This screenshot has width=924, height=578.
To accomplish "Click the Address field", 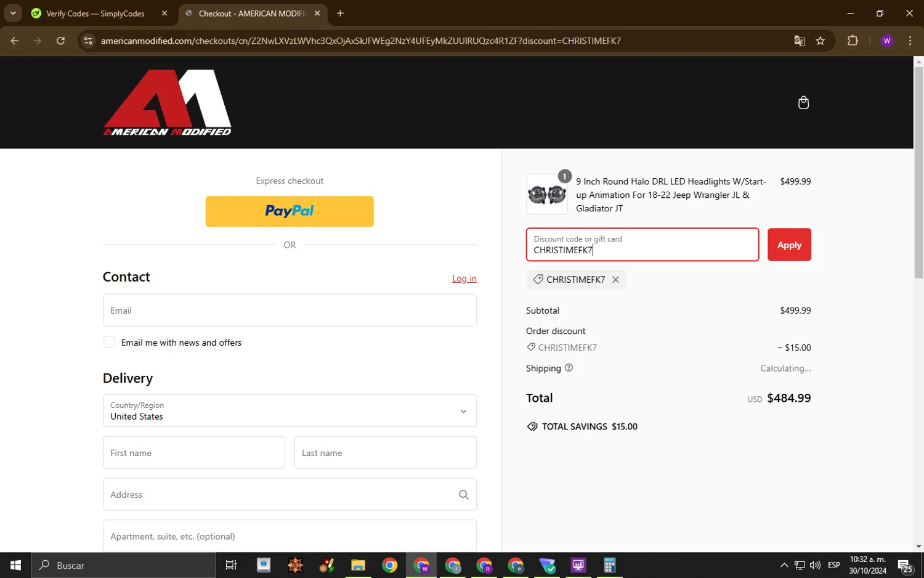I will tap(290, 494).
